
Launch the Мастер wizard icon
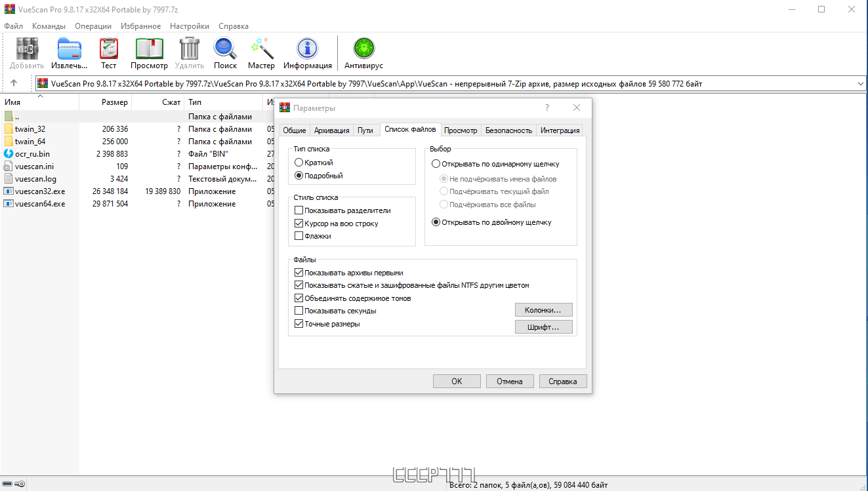coord(261,49)
